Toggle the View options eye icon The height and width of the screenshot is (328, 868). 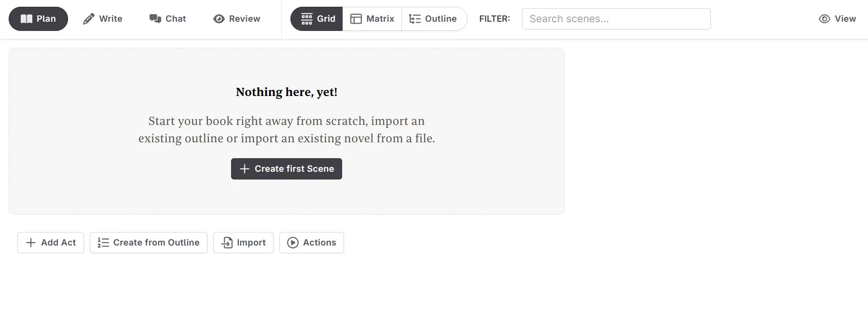pyautogui.click(x=825, y=19)
